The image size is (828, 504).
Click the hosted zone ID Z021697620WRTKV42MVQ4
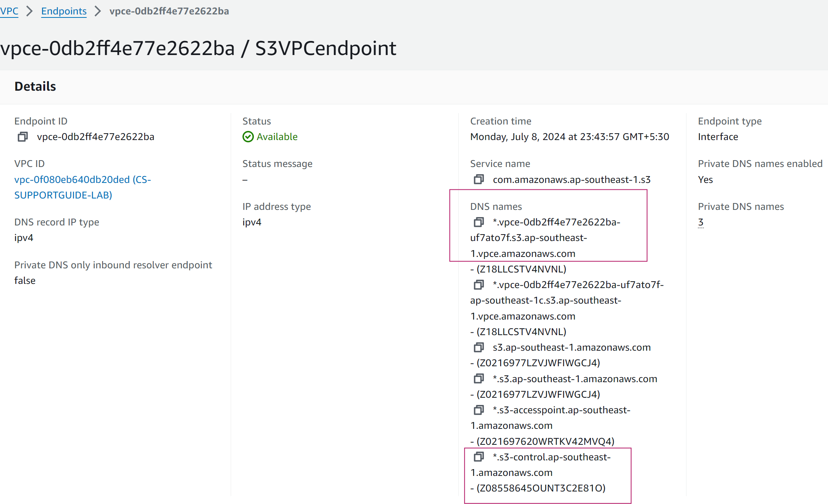tap(545, 441)
